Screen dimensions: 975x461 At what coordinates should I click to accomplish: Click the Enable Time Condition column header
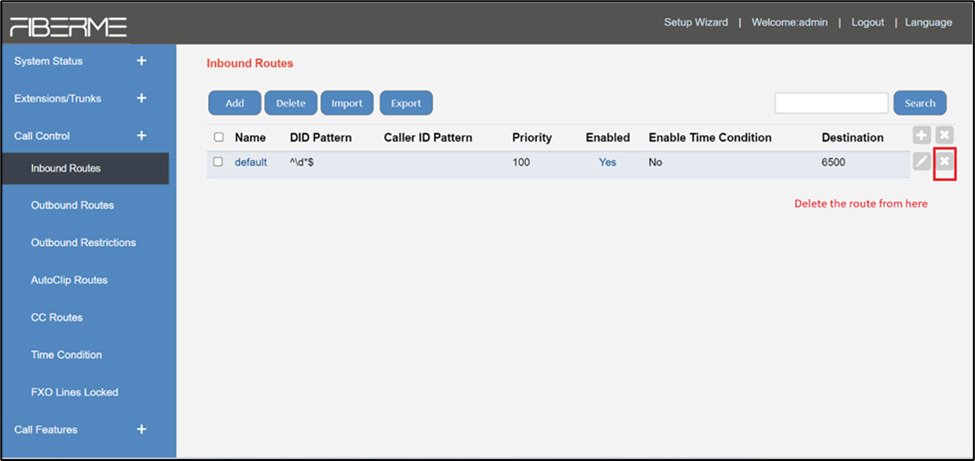[710, 137]
